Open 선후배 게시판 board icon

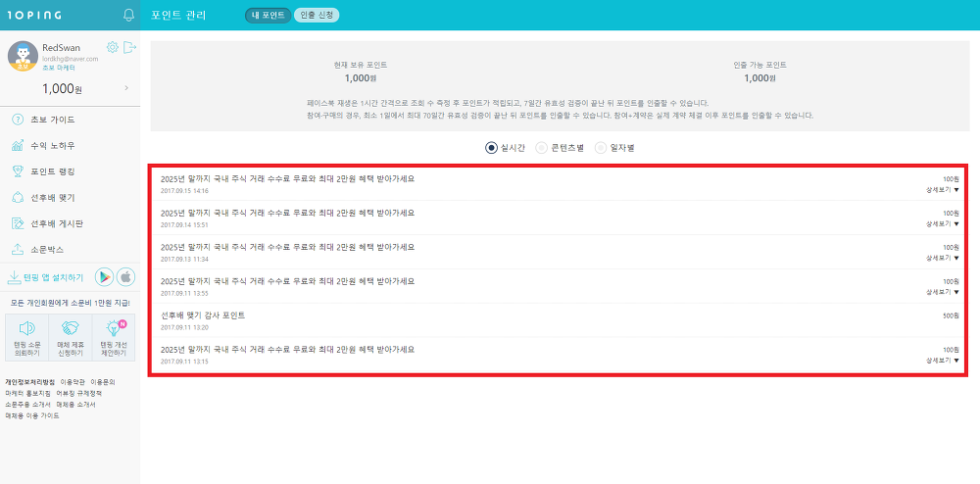[18, 223]
